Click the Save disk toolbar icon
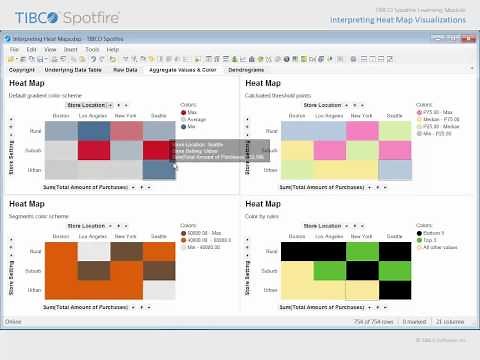The height and width of the screenshot is (360, 480). coord(40,59)
